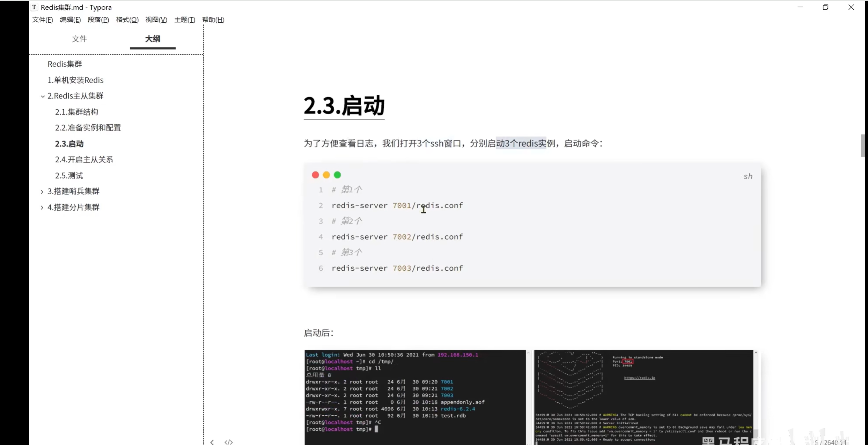Image resolution: width=868 pixels, height=445 pixels.
Task: Click the vertical scrollbar thumb
Action: pos(862,145)
